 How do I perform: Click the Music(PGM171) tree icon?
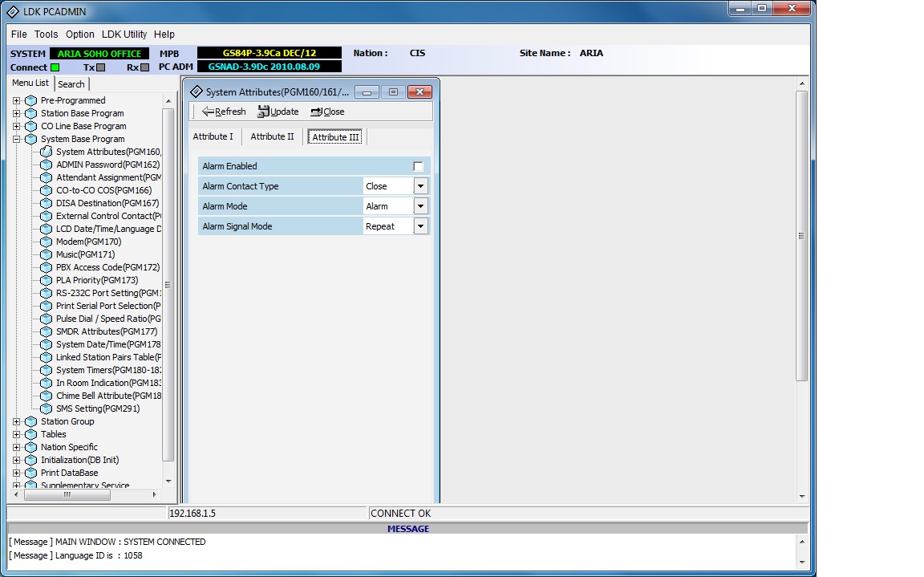(46, 254)
